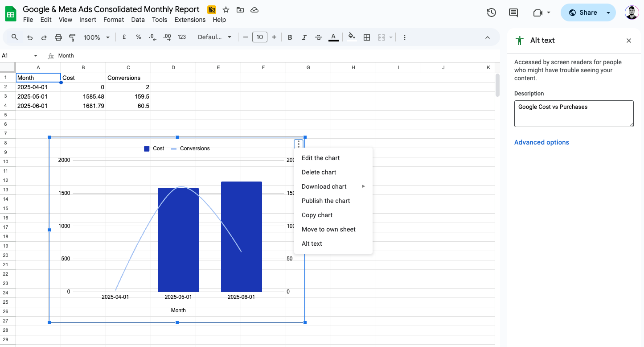Undo the last action
Image resolution: width=644 pixels, height=347 pixels.
(x=30, y=37)
